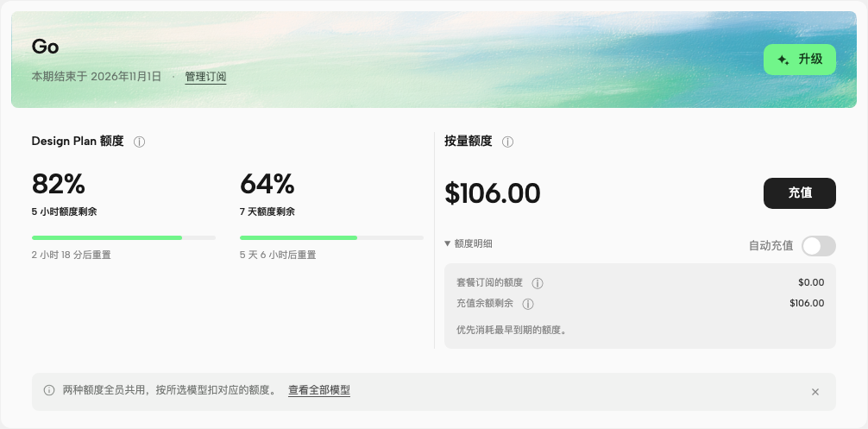868x429 pixels.
Task: Dismiss the shared quota notice banner
Action: tap(815, 392)
